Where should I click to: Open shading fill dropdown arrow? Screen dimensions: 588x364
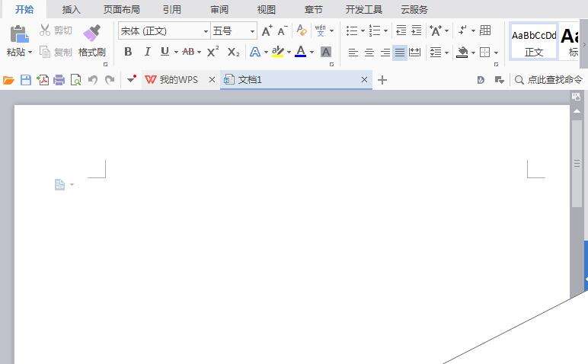[473, 53]
